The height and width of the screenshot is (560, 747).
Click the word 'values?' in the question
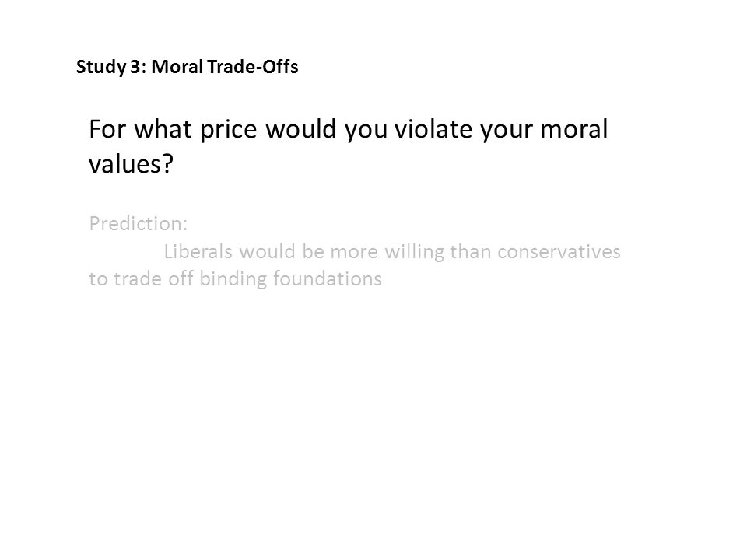tap(131, 164)
